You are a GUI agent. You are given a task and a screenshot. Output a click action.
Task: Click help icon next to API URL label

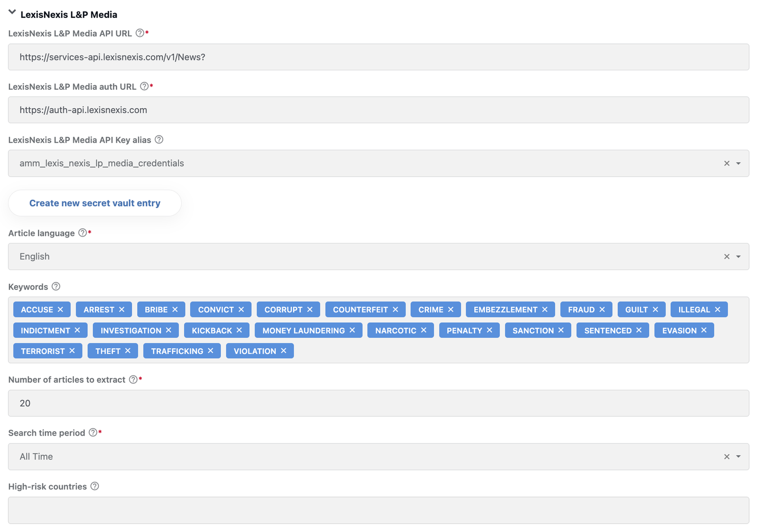point(140,33)
